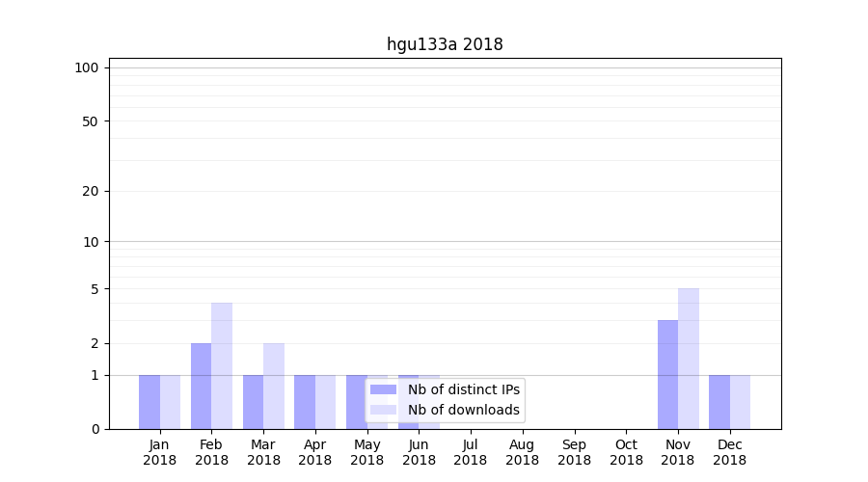
Task: Click the 100 tick label on y-axis
Action: click(x=87, y=67)
